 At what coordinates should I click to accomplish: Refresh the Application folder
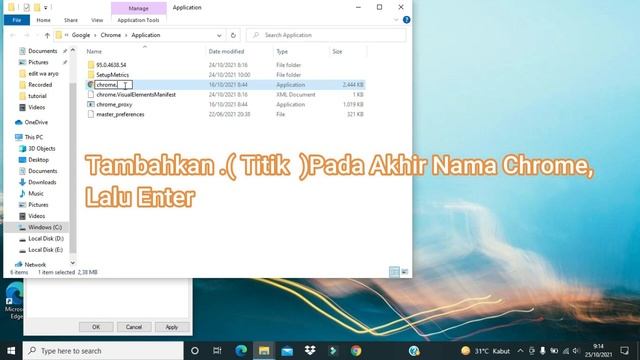pyautogui.click(x=233, y=36)
